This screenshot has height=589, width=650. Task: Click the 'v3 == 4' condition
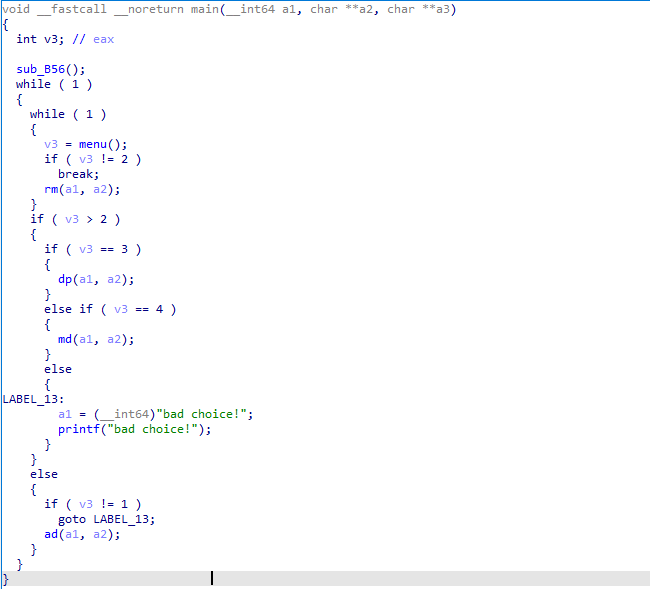pos(138,309)
